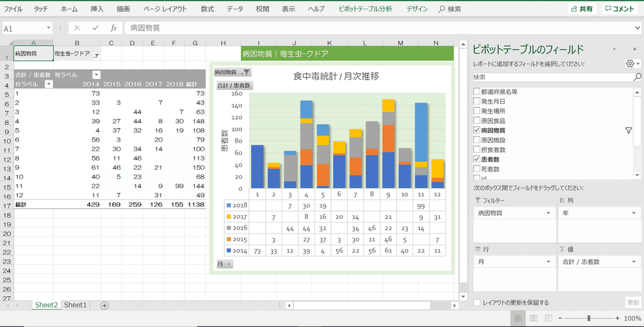Open the insert function fx icon
Viewport: 644px width, 327px height.
(x=113, y=28)
